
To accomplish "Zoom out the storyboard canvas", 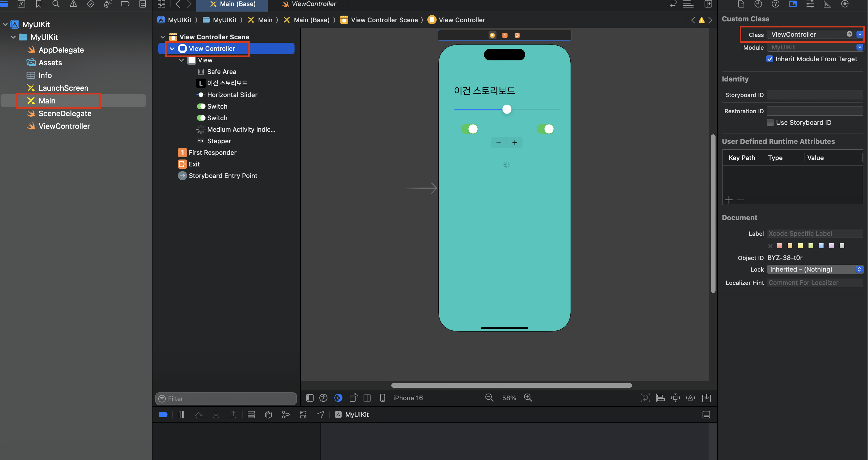I will (489, 398).
